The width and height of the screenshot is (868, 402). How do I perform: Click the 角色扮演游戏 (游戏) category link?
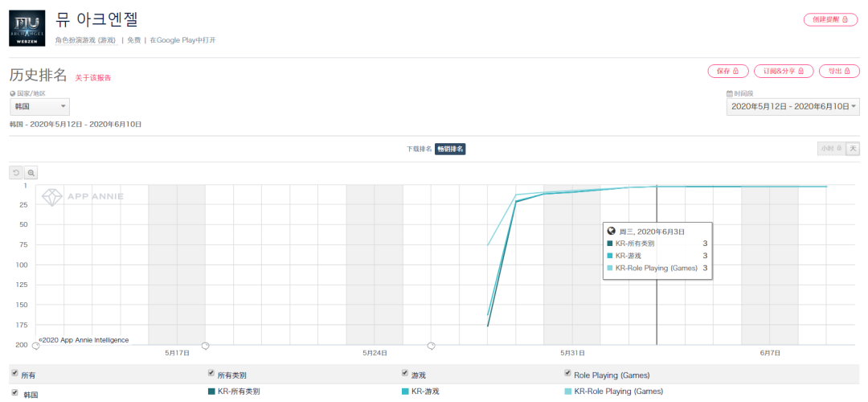86,40
